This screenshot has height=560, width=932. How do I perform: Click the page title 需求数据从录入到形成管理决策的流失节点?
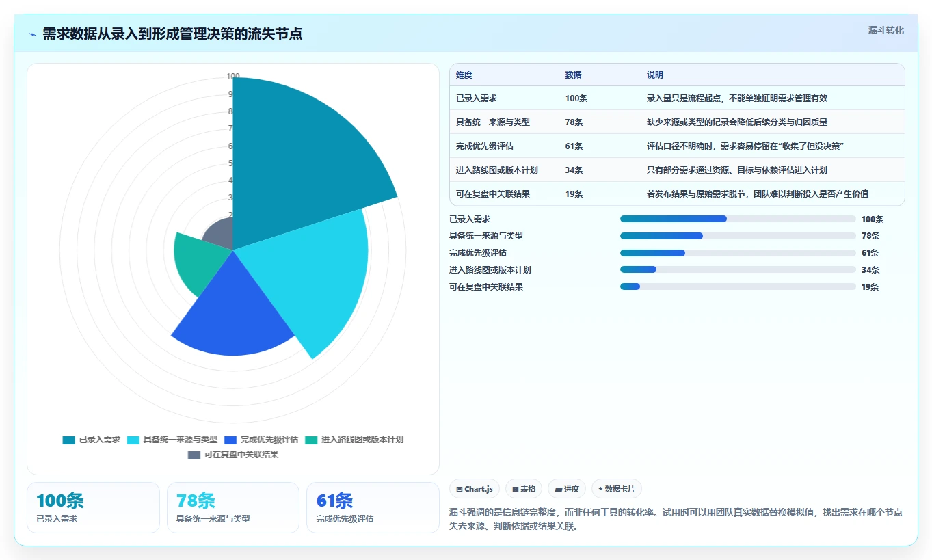pos(172,34)
